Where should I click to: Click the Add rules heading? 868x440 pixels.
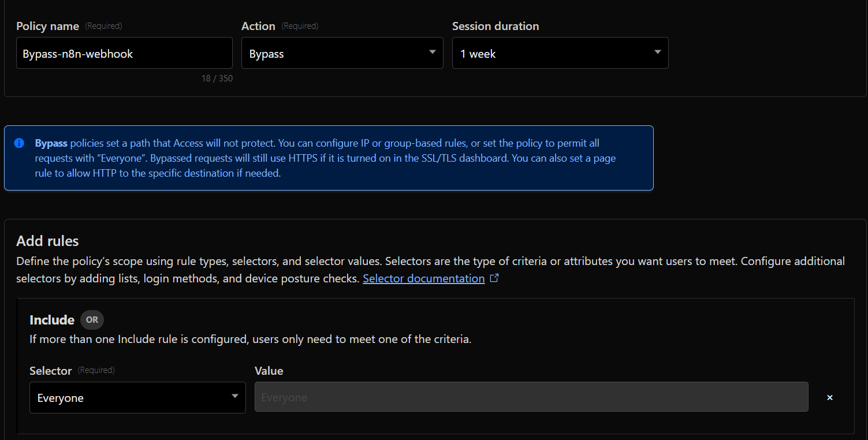click(47, 241)
